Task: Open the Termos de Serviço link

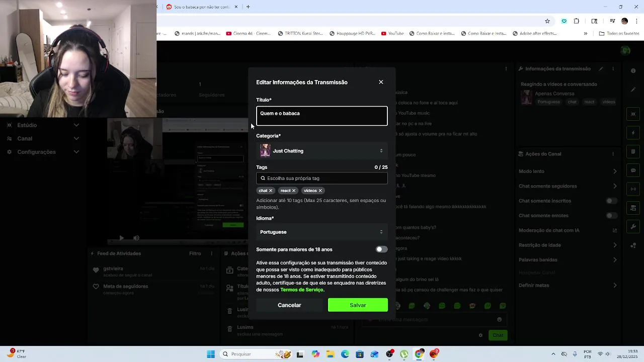Action: [x=302, y=290]
